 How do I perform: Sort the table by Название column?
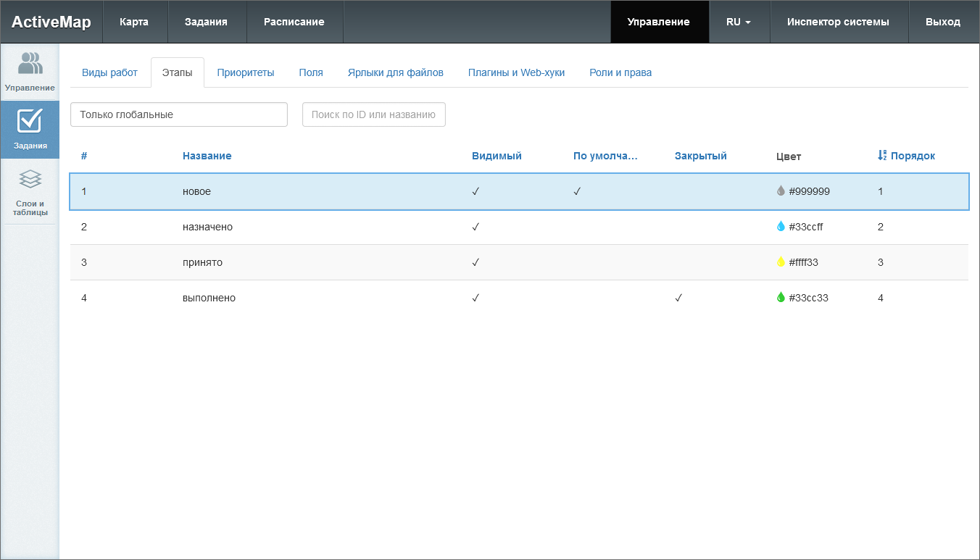207,156
